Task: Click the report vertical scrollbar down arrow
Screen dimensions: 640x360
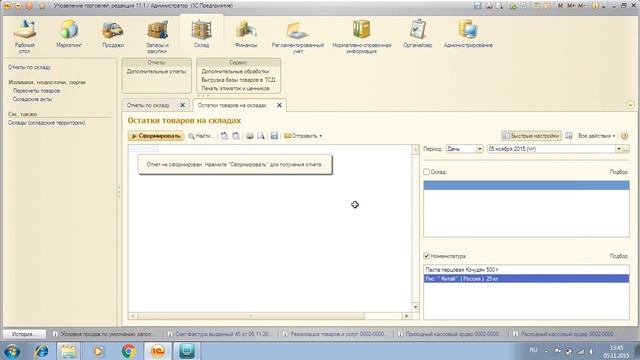Action: [416, 307]
